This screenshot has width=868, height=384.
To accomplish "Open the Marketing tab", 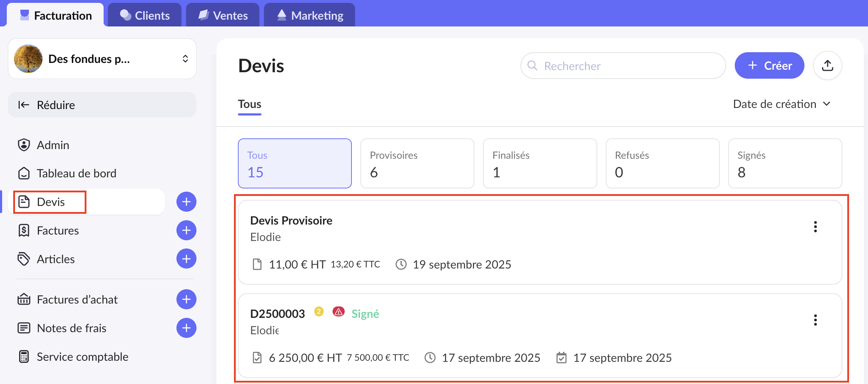I will click(x=309, y=15).
